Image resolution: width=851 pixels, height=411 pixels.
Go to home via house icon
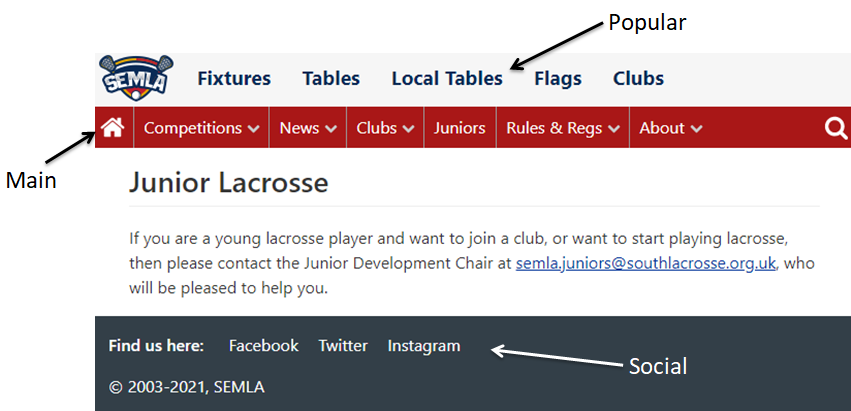click(113, 128)
